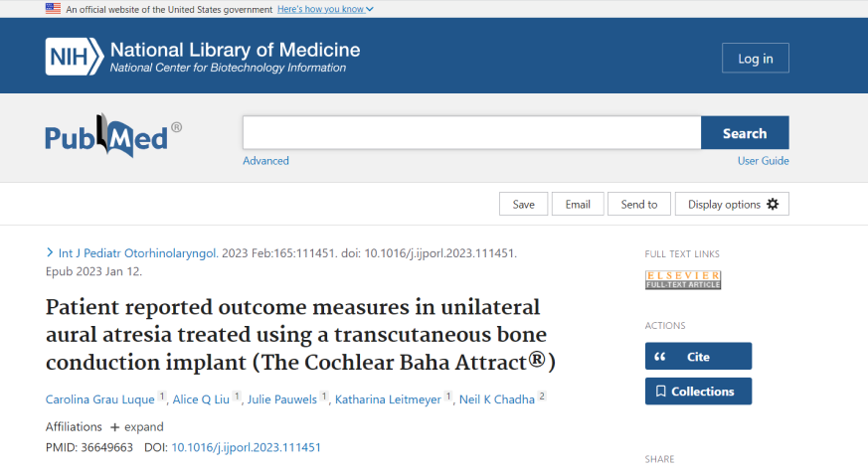Click the Display options gear icon
This screenshot has height=474, width=868.
point(773,204)
